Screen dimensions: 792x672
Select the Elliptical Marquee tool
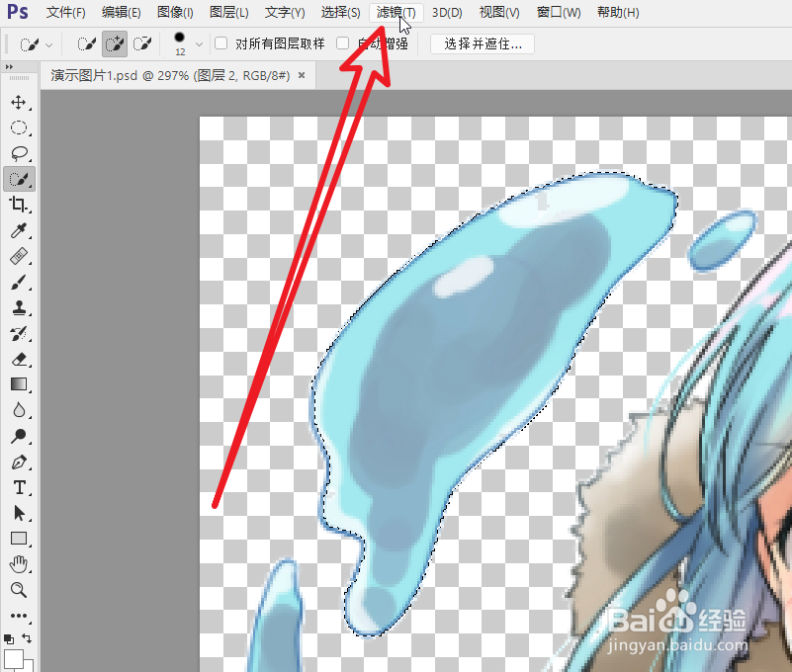coord(19,127)
